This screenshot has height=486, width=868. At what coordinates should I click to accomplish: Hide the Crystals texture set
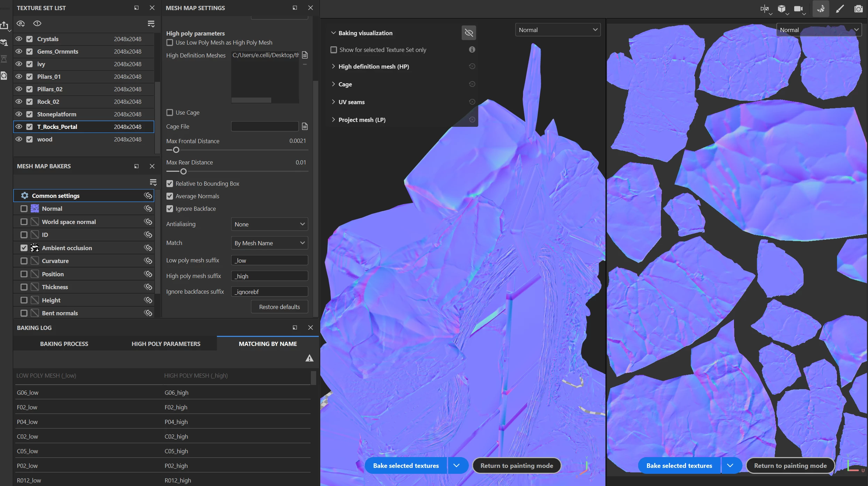point(19,39)
